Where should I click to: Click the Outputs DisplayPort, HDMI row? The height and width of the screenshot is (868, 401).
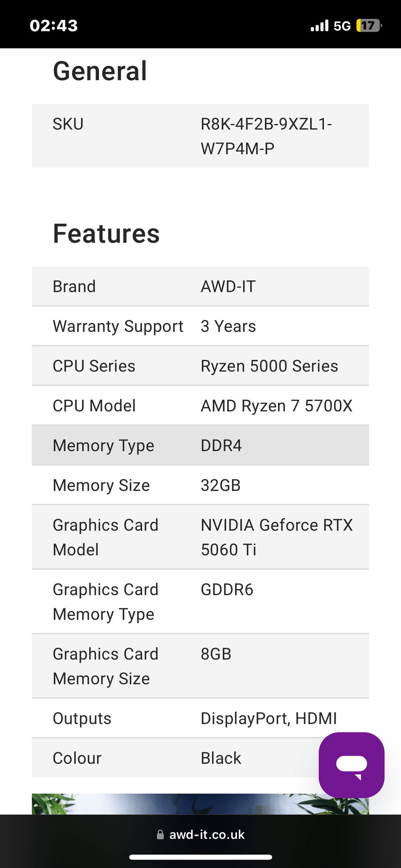tap(200, 718)
